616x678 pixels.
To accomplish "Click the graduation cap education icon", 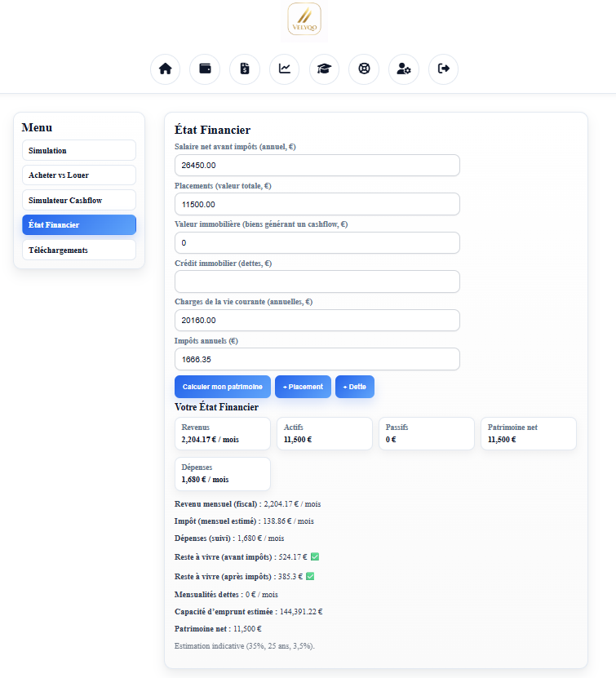I will [x=324, y=69].
